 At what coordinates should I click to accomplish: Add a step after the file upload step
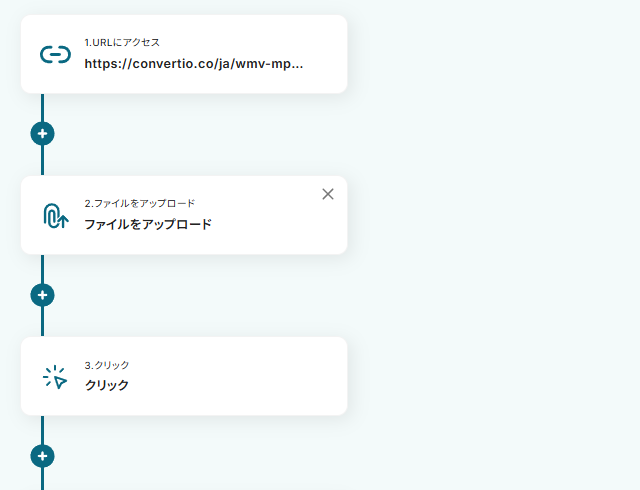point(42,295)
